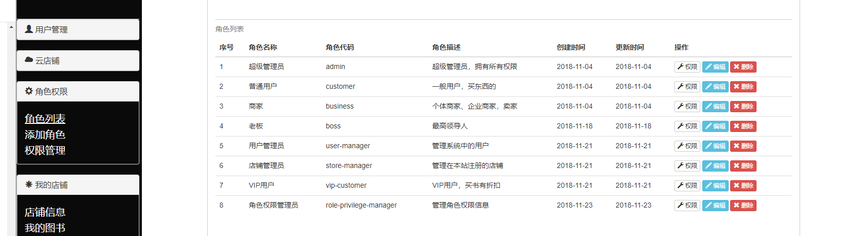Go to 添加角色 page
Screen dimensions: 868x236
point(45,134)
